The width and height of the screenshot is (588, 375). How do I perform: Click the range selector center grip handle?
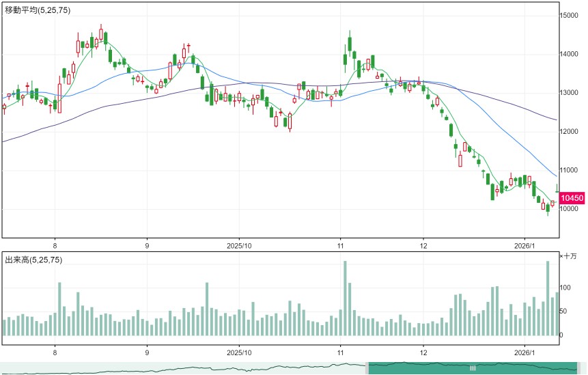click(473, 368)
